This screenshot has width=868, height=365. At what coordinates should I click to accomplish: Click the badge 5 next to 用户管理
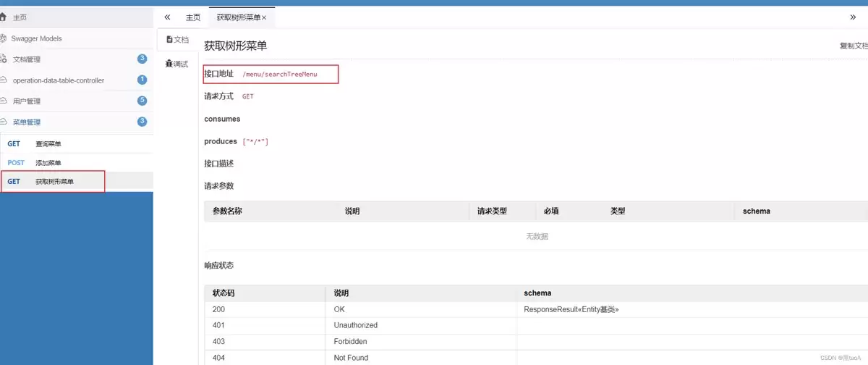point(142,101)
